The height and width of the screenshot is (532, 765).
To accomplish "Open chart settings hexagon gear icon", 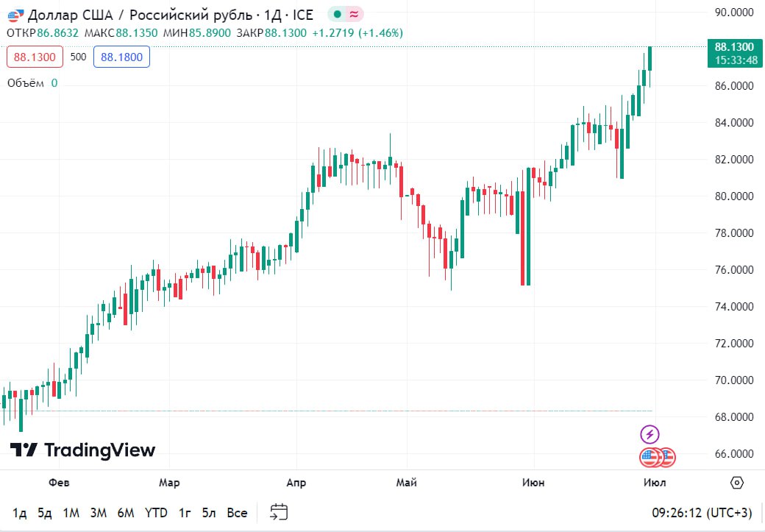I will (736, 483).
